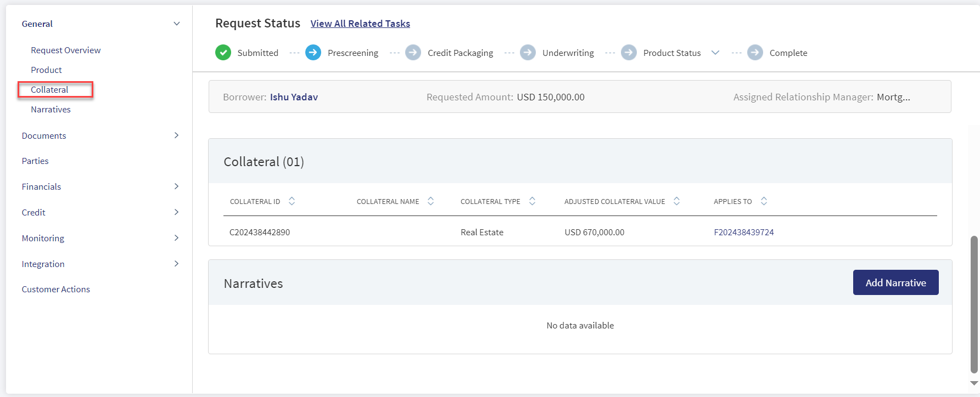Sort by Applies To column arrows

tap(764, 201)
